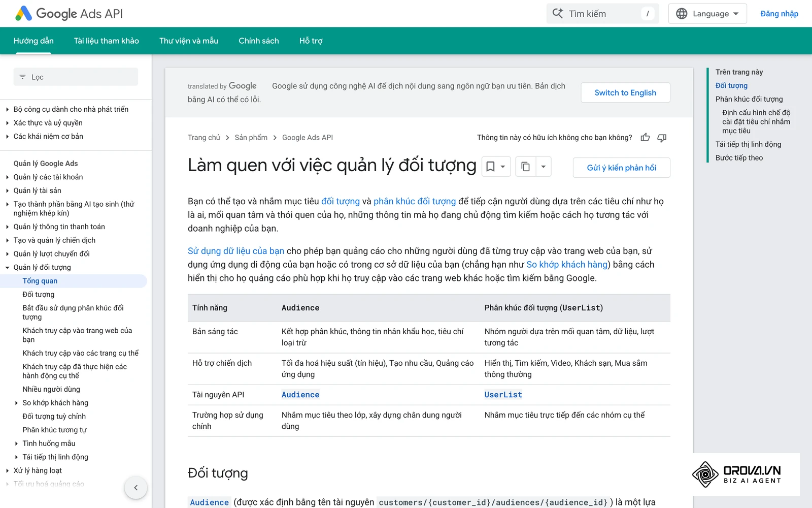Image resolution: width=812 pixels, height=508 pixels.
Task: Click the Sản phẩm breadcrumb
Action: [251, 138]
